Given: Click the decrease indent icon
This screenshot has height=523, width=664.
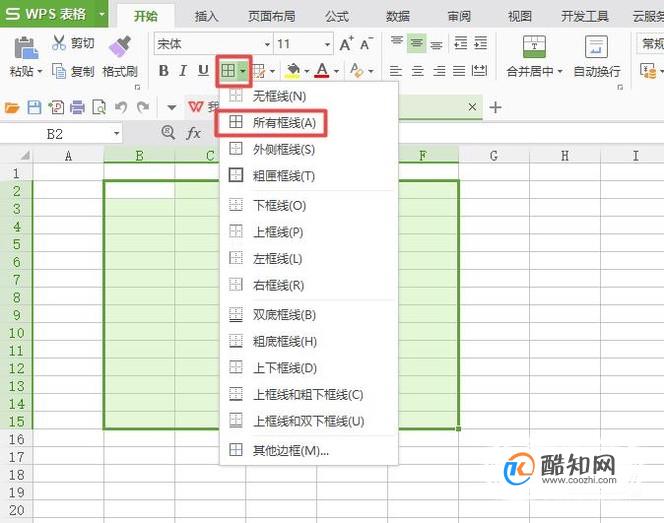Looking at the screenshot, I should tap(460, 43).
